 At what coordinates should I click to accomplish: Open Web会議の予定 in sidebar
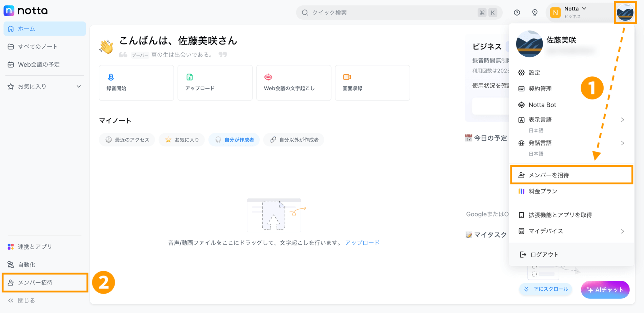44,65
